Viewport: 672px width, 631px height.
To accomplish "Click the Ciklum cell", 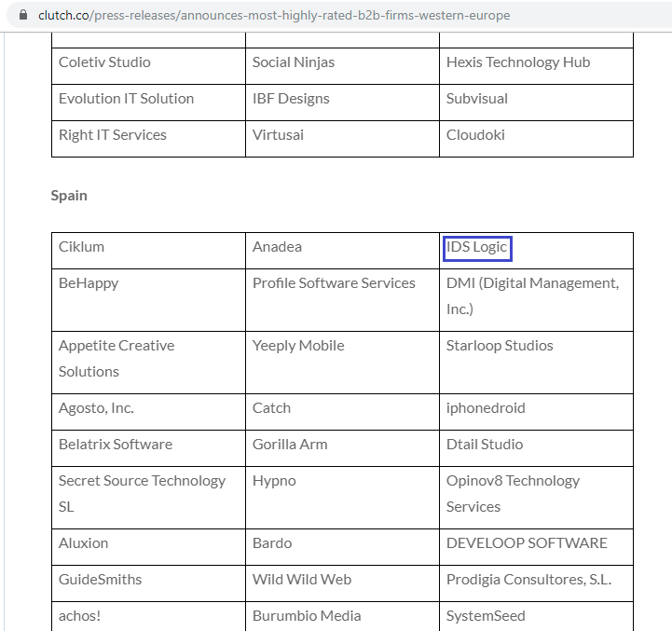I will [x=148, y=251].
